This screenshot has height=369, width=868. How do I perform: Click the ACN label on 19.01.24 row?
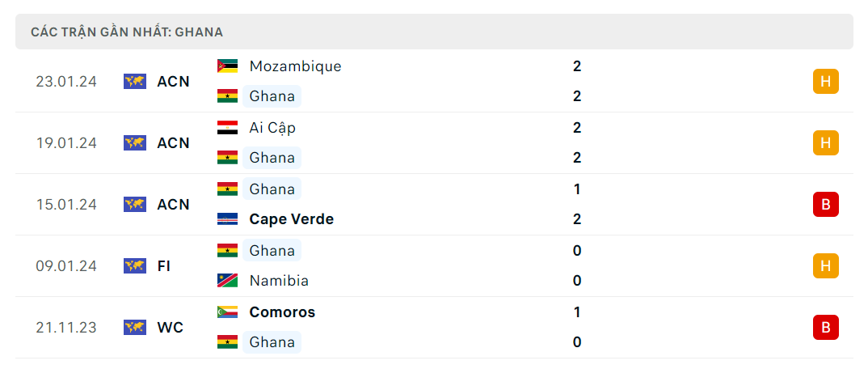click(x=173, y=143)
